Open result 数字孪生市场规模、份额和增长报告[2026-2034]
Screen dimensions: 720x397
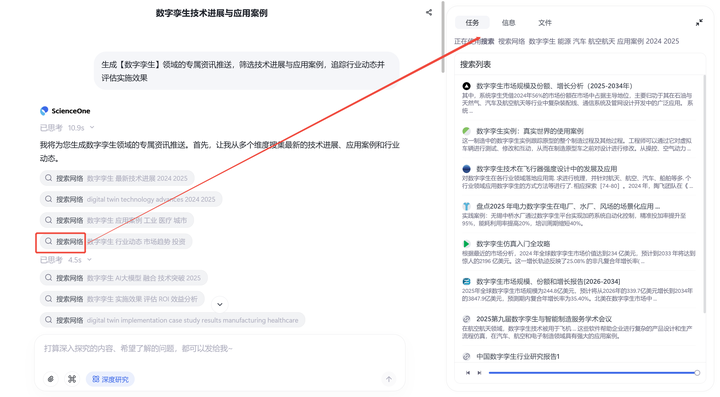(548, 281)
